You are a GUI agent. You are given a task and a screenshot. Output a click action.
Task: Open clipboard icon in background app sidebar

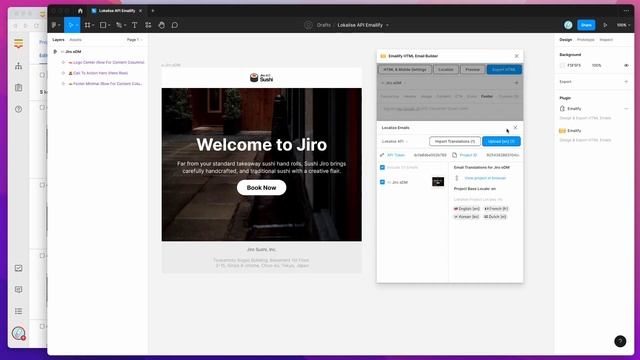coord(18,87)
